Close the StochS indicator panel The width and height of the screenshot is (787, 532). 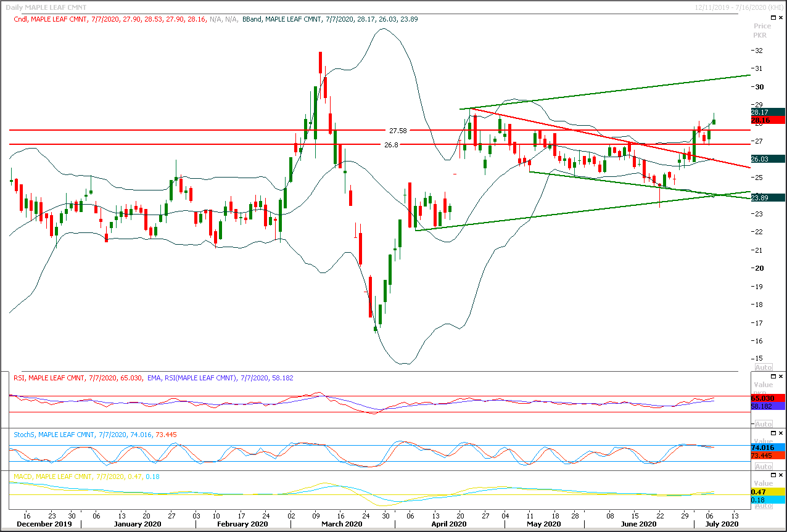(781, 433)
